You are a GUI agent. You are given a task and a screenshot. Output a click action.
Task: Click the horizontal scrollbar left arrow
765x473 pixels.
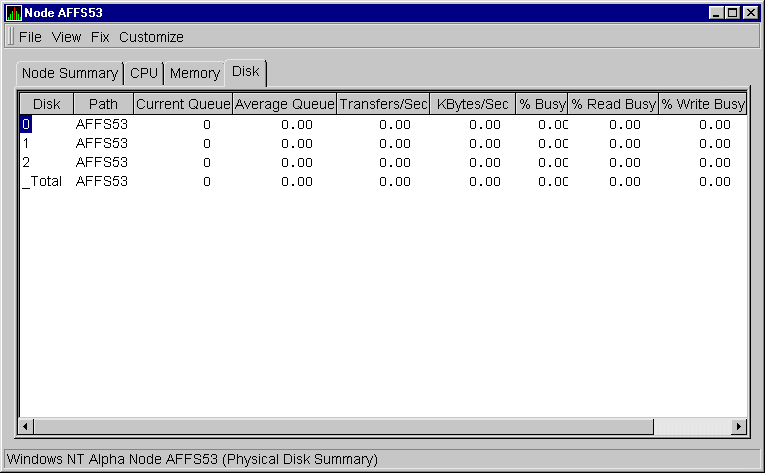click(27, 427)
